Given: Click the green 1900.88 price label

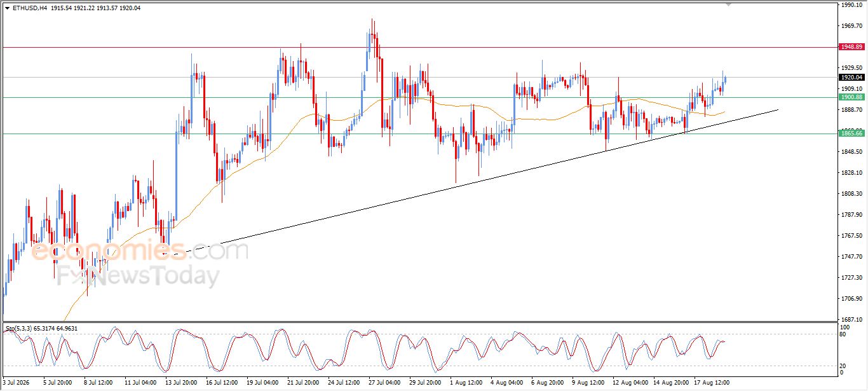Looking at the screenshot, I should 851,97.
